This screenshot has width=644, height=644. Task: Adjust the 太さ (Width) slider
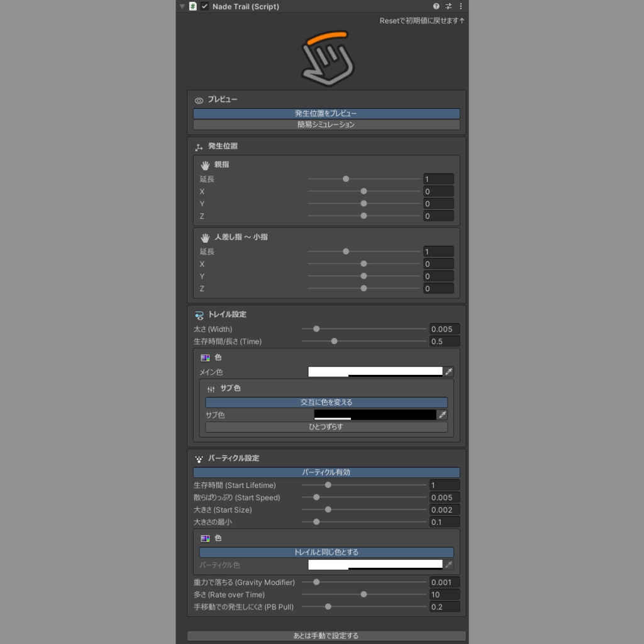(x=364, y=329)
